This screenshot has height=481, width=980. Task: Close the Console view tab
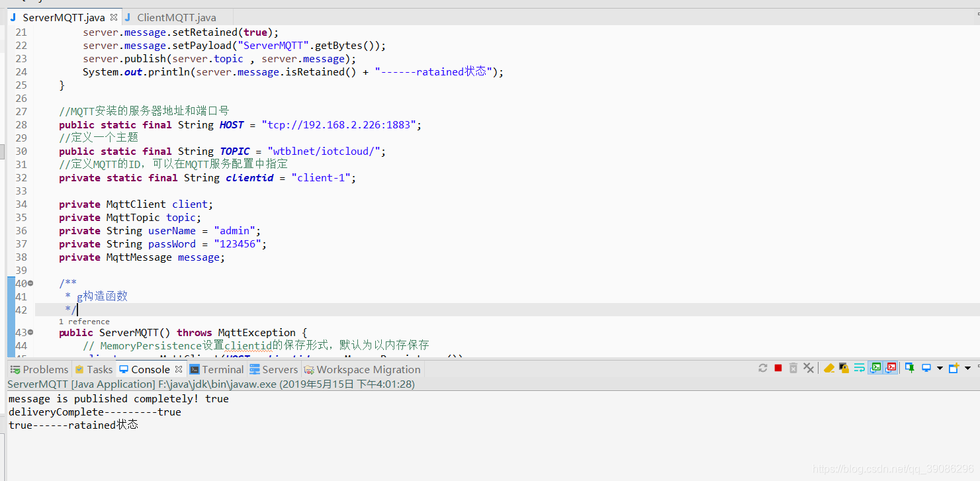[179, 369]
